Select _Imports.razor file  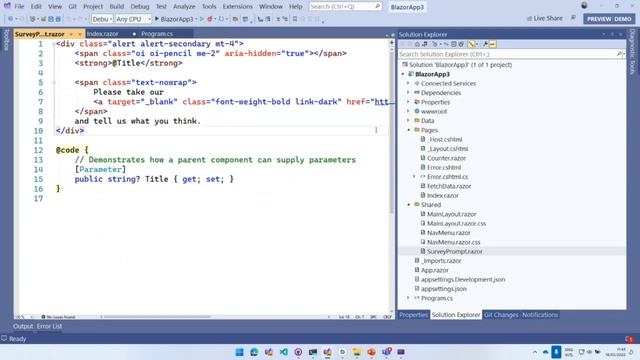pos(441,261)
